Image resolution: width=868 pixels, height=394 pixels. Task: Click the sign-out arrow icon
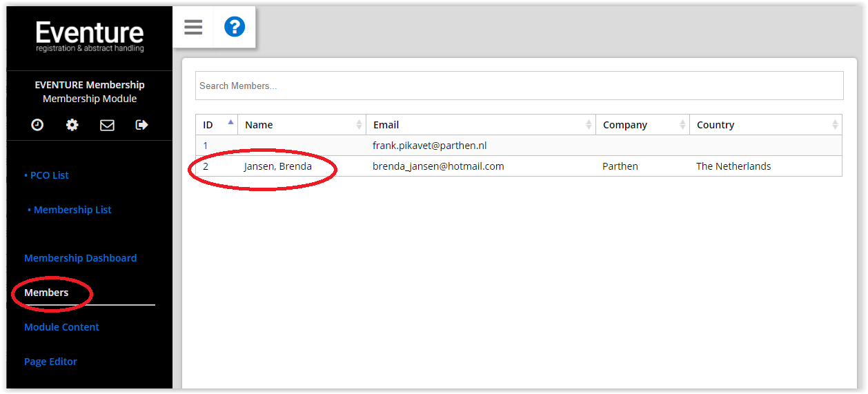(x=142, y=125)
